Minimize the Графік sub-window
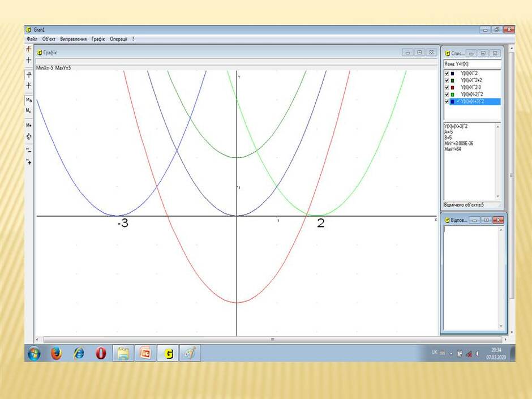The width and height of the screenshot is (532, 399). point(408,53)
